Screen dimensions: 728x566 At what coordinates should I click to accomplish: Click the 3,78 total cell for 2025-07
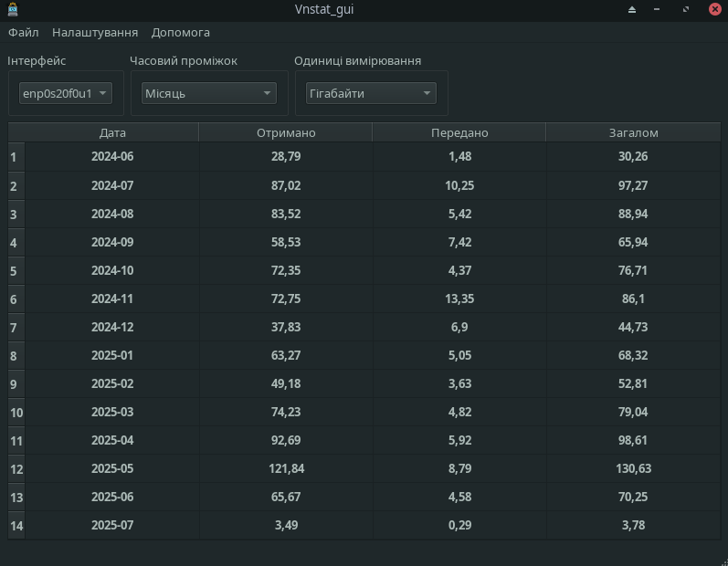[x=633, y=526]
